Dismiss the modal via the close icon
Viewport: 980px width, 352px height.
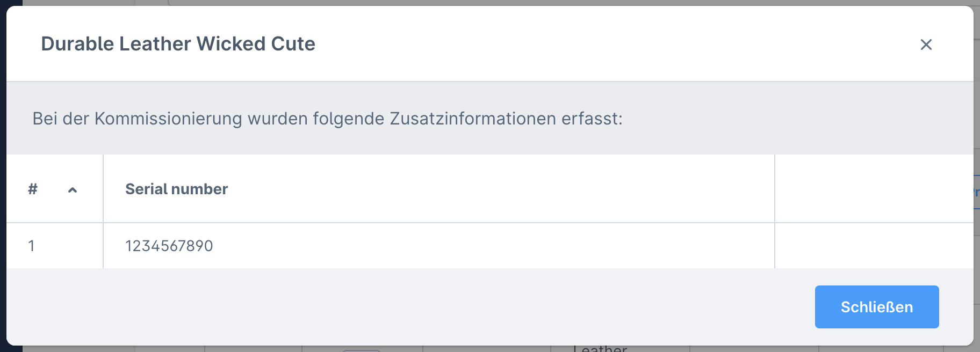[926, 45]
